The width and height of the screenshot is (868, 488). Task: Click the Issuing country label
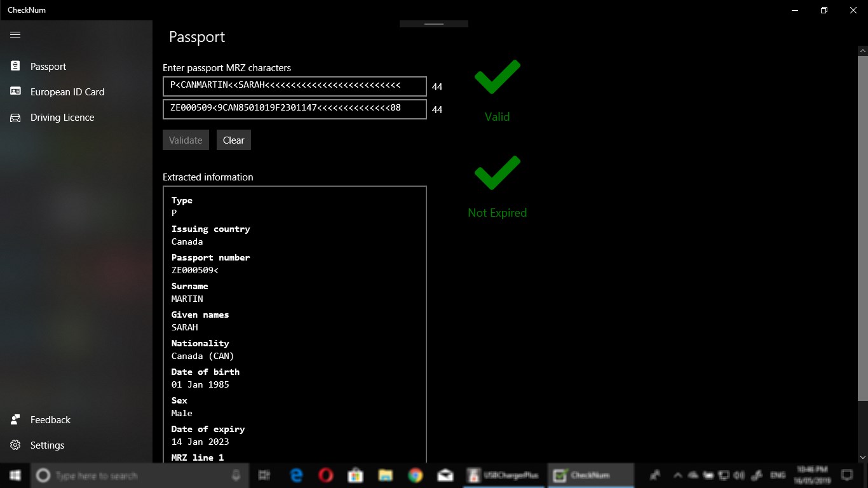coord(210,229)
